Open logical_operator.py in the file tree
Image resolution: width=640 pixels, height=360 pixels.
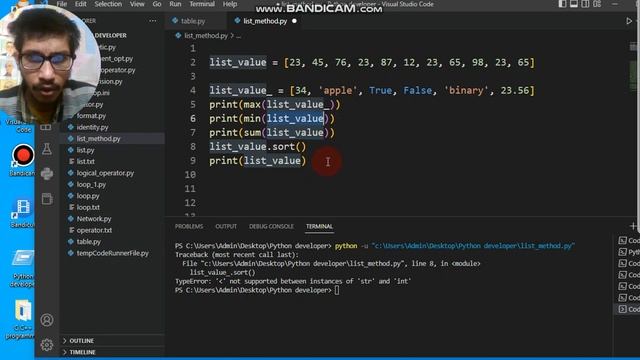[x=105, y=173]
